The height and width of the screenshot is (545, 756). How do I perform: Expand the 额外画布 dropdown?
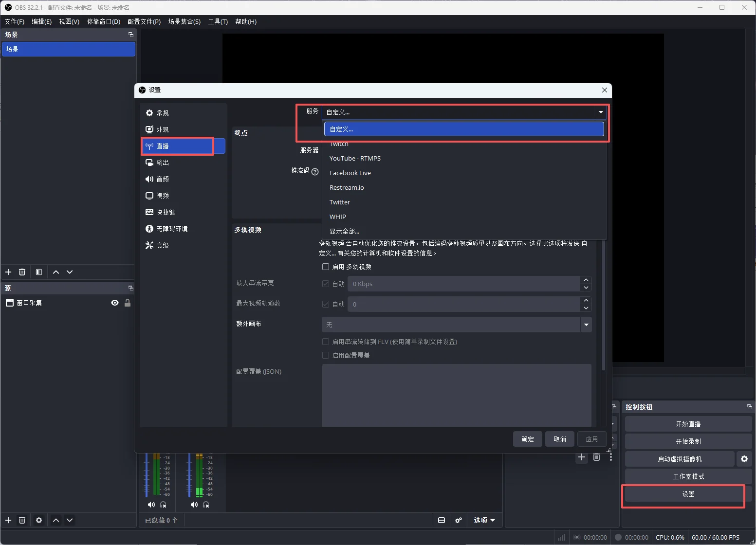tap(457, 325)
